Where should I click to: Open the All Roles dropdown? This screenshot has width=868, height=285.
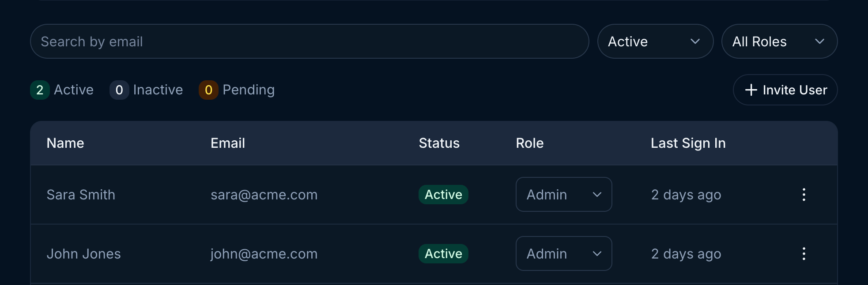(779, 41)
